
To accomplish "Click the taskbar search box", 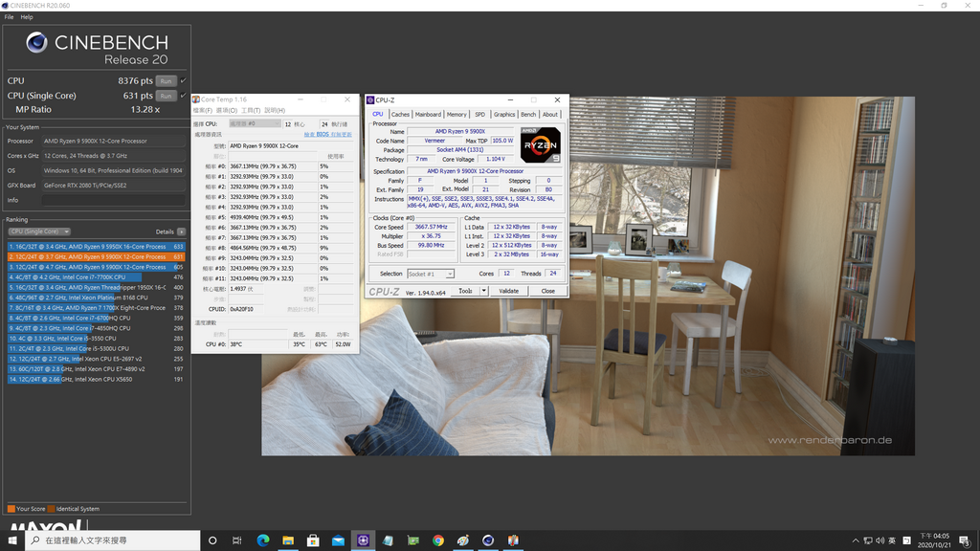I will [113, 540].
